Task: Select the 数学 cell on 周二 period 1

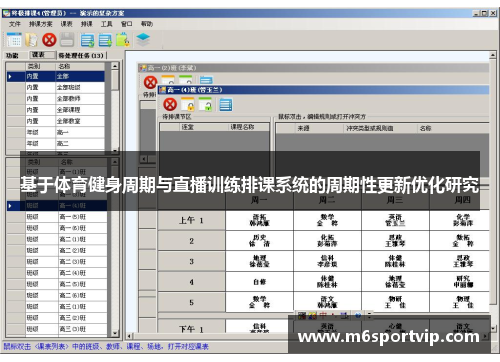Action: 327,220
